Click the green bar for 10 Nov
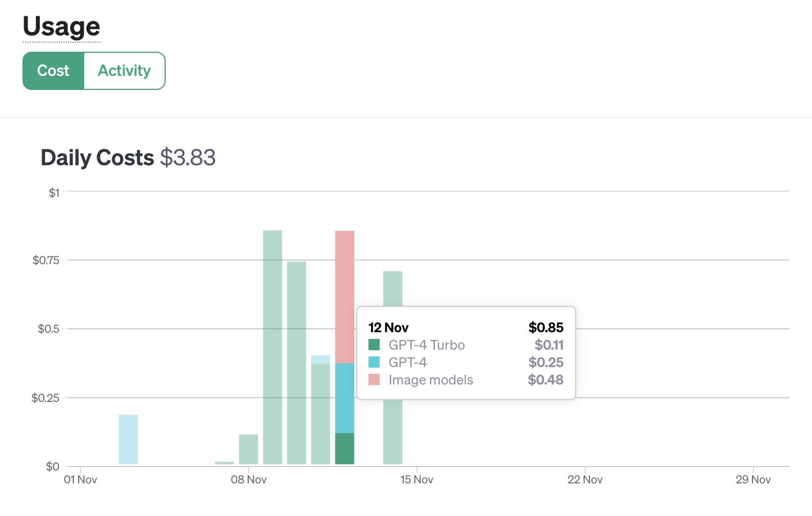 [296, 363]
